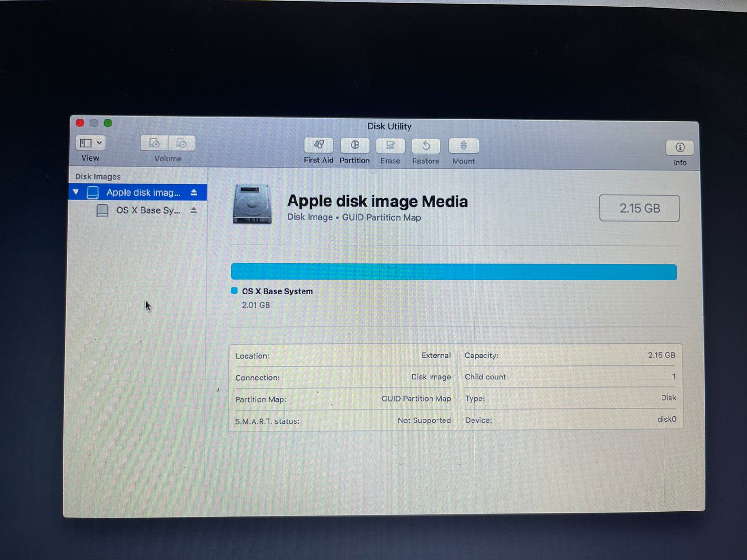Image resolution: width=747 pixels, height=560 pixels.
Task: Click the Capacity value in info table
Action: click(662, 355)
